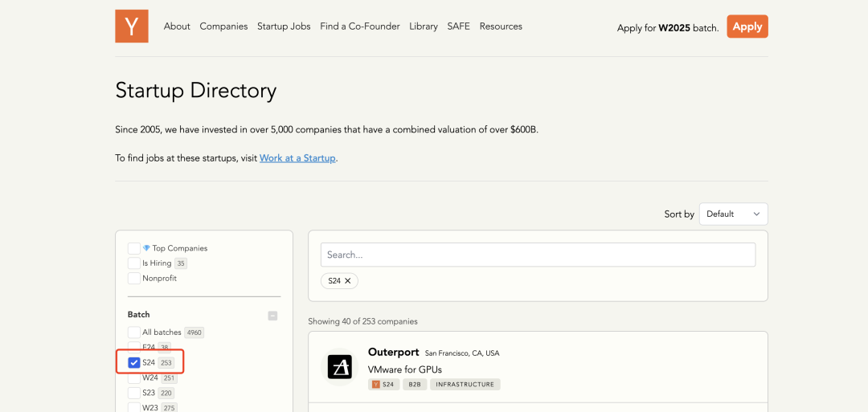The width and height of the screenshot is (868, 412).
Task: Open the Sort by Default dropdown
Action: click(x=734, y=214)
